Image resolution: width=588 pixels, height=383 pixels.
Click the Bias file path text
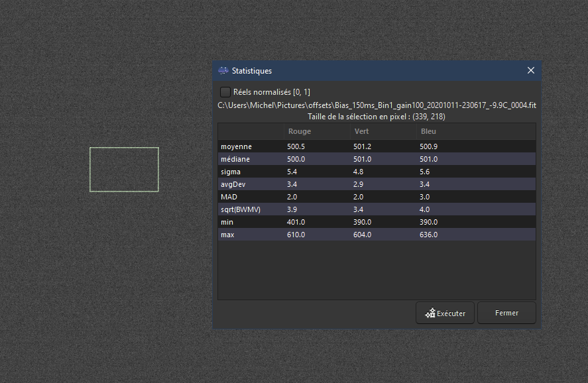[x=377, y=105]
